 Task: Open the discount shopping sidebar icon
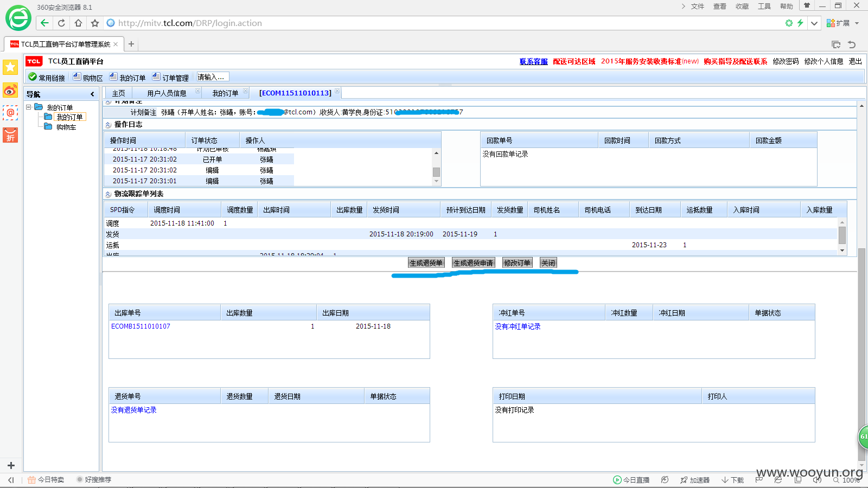click(10, 135)
